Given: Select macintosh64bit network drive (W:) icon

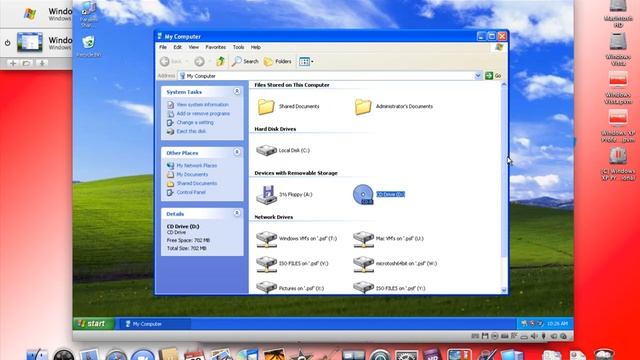Looking at the screenshot, I should [x=363, y=264].
